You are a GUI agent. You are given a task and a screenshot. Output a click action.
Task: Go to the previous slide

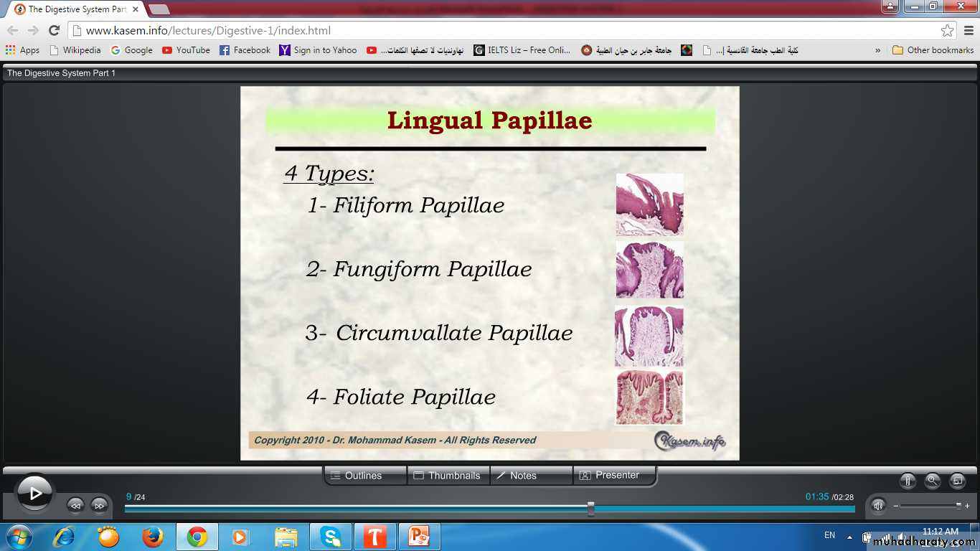tap(75, 505)
